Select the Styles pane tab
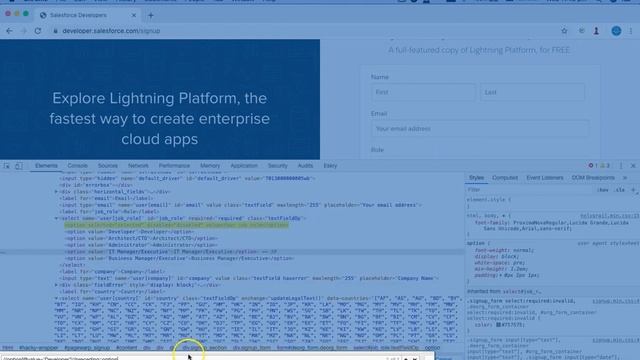This screenshot has height=360, width=640. tap(476, 178)
